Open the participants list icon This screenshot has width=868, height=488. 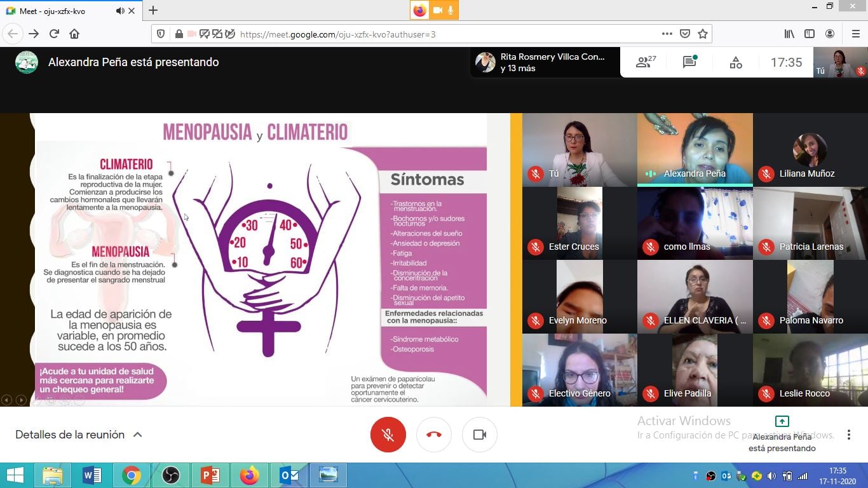click(646, 62)
